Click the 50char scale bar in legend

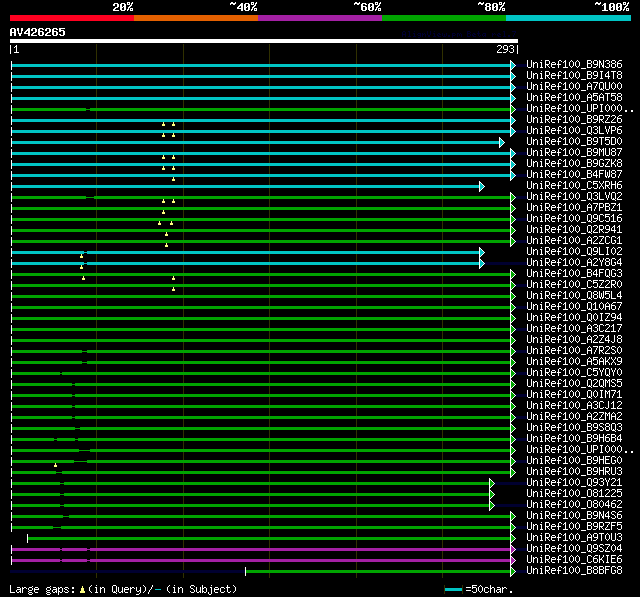tap(453, 589)
